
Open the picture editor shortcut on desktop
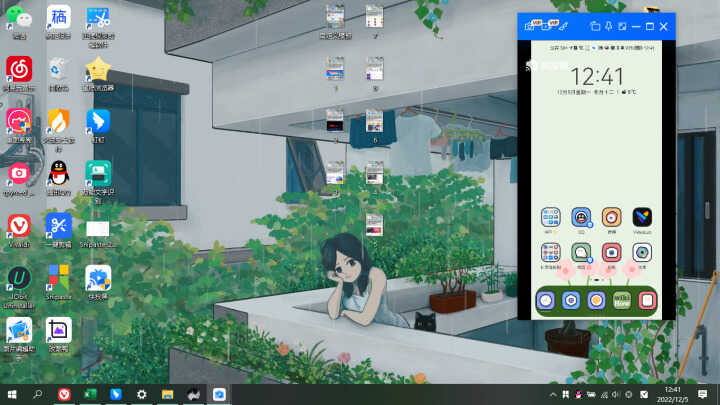pyautogui.click(x=19, y=331)
